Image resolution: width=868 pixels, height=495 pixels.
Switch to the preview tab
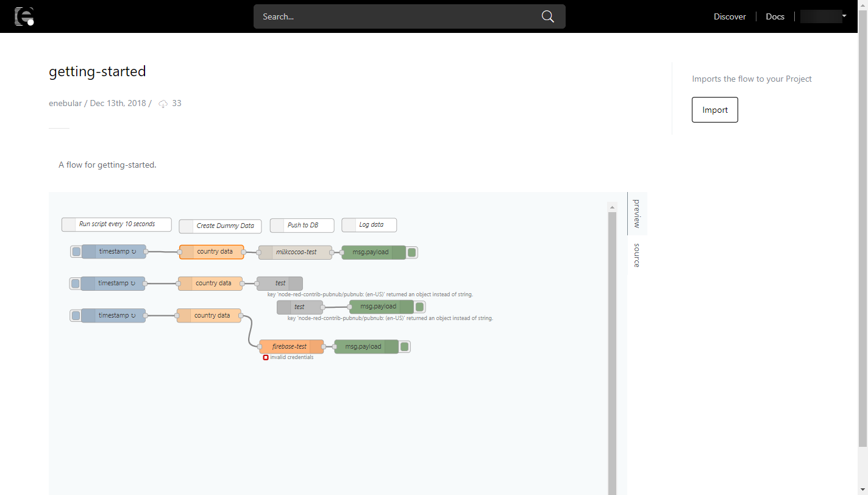pyautogui.click(x=636, y=213)
